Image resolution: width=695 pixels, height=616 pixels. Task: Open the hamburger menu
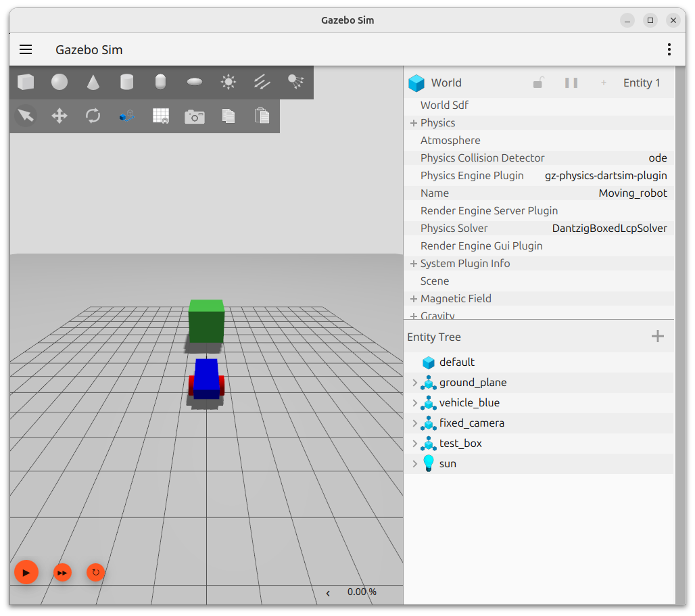pyautogui.click(x=26, y=49)
